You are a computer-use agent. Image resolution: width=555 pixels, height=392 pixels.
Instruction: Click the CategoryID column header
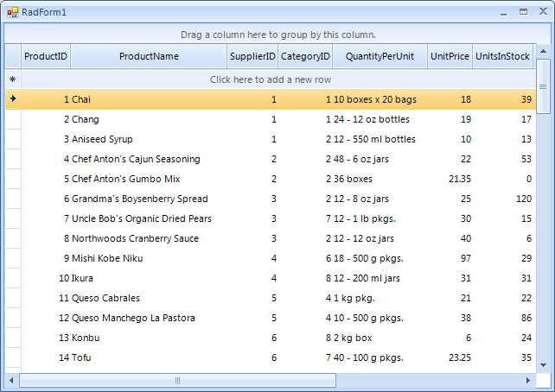pyautogui.click(x=305, y=56)
